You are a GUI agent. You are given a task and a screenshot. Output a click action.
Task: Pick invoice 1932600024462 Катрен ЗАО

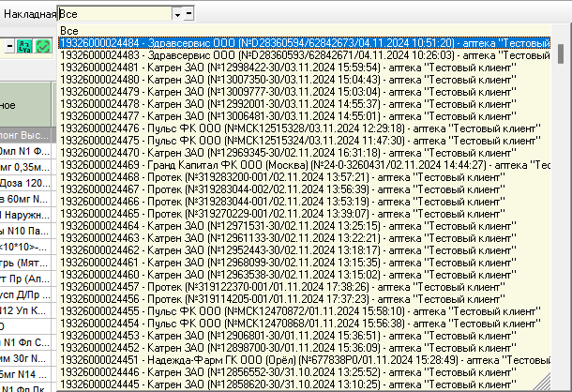(x=304, y=250)
